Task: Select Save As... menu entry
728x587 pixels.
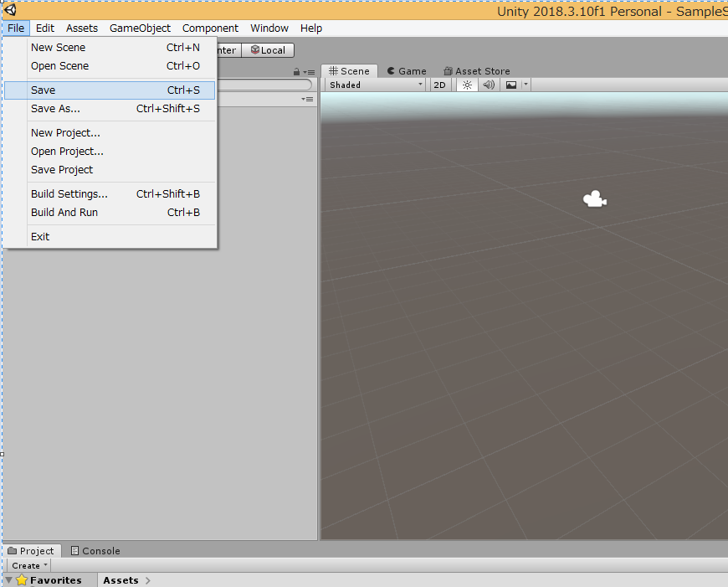Action: pos(110,109)
